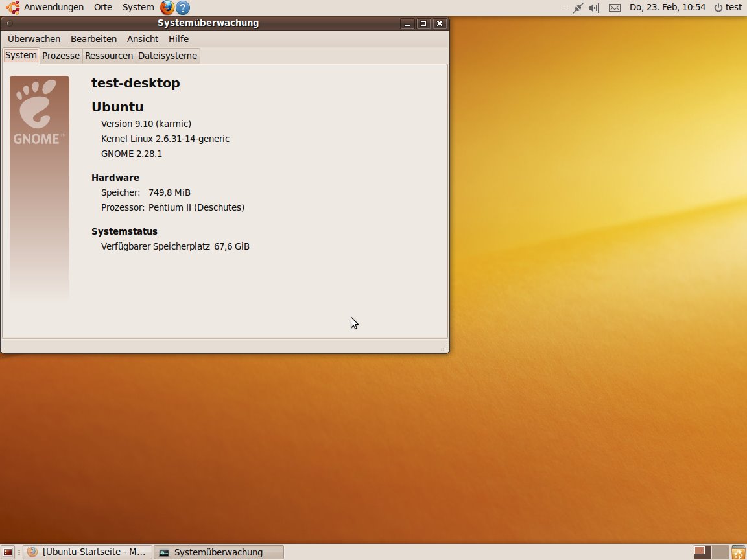Screen dimensions: 747x560
Task: Switch to the Prozesse tab
Action: tap(61, 56)
